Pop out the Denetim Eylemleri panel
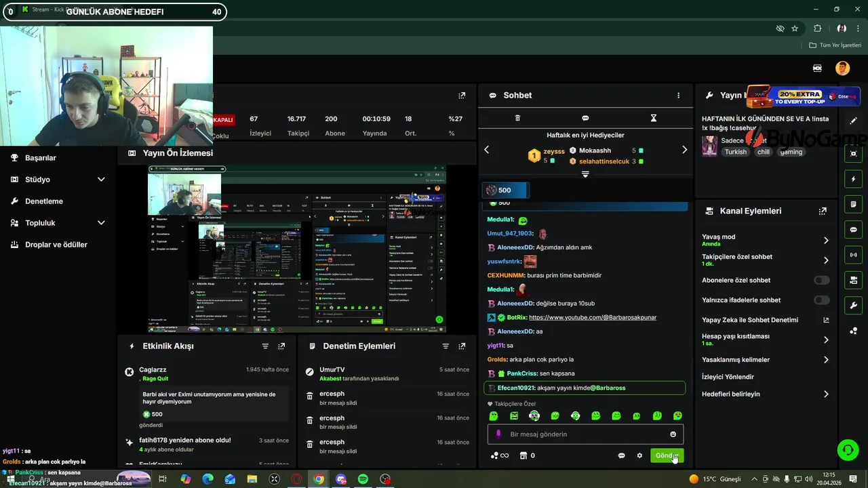The width and height of the screenshot is (868, 488). point(462,346)
